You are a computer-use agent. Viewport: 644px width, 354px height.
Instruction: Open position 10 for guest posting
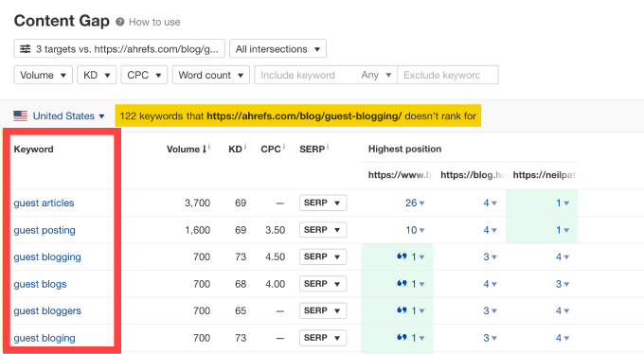pyautogui.click(x=415, y=230)
